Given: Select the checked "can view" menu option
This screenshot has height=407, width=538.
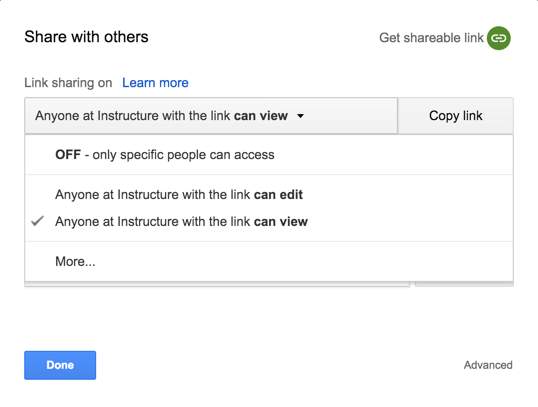Looking at the screenshot, I should point(269,221).
